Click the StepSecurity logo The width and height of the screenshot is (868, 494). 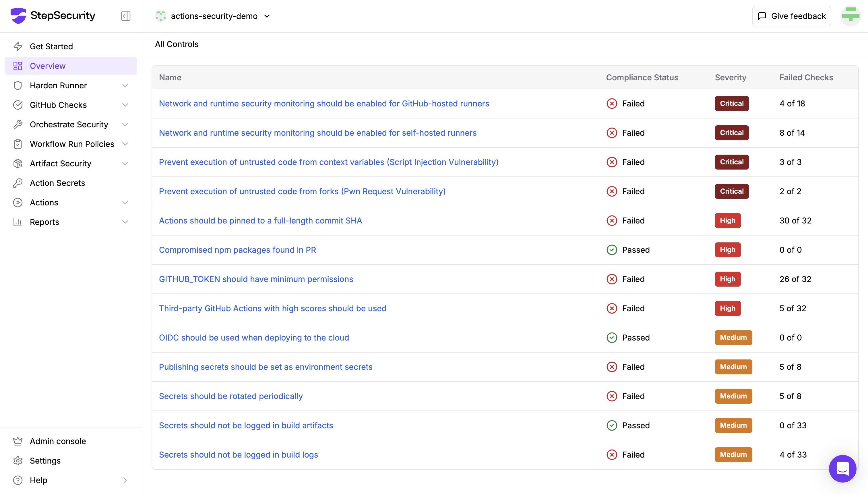click(x=53, y=15)
